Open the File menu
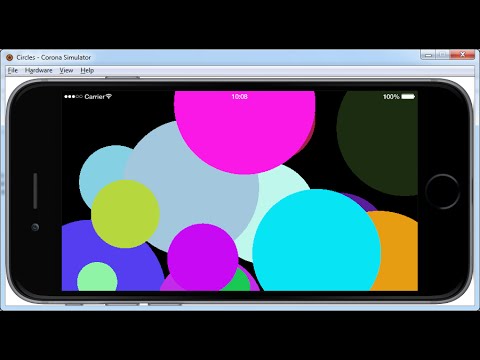The image size is (480, 360). [x=13, y=70]
